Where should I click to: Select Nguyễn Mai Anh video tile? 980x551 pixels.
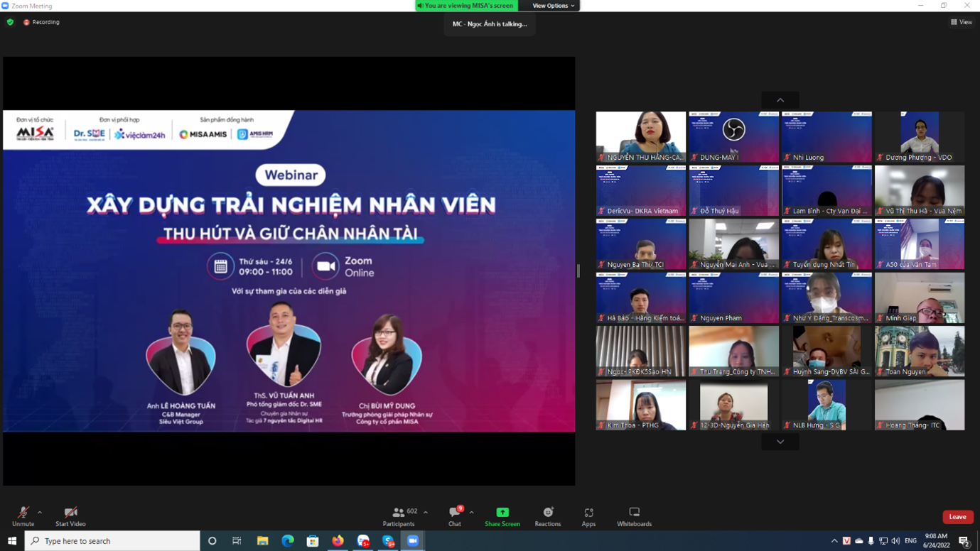734,244
